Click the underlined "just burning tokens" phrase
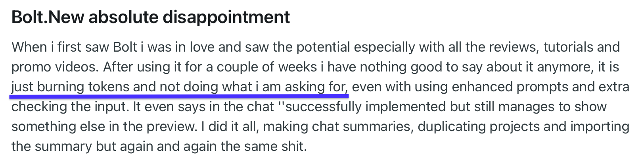This screenshot has height=166, width=644. [x=71, y=87]
